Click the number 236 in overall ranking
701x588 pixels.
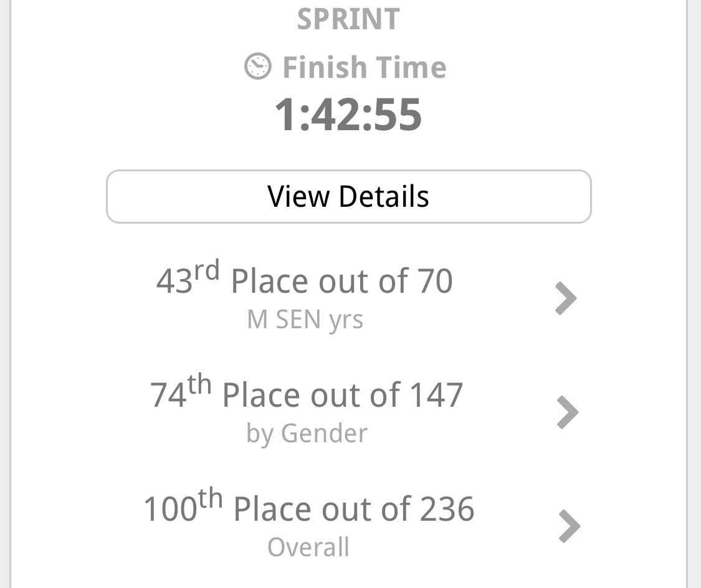pyautogui.click(x=447, y=509)
